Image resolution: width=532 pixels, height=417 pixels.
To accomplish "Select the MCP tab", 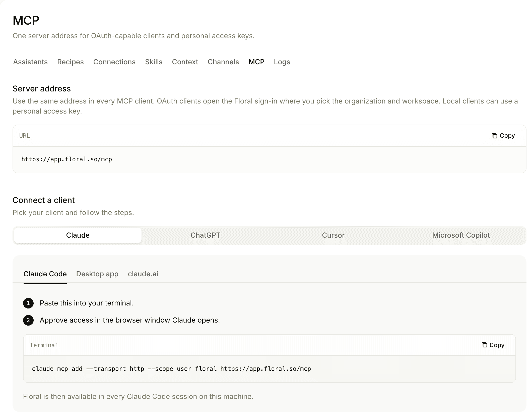I will coord(256,62).
